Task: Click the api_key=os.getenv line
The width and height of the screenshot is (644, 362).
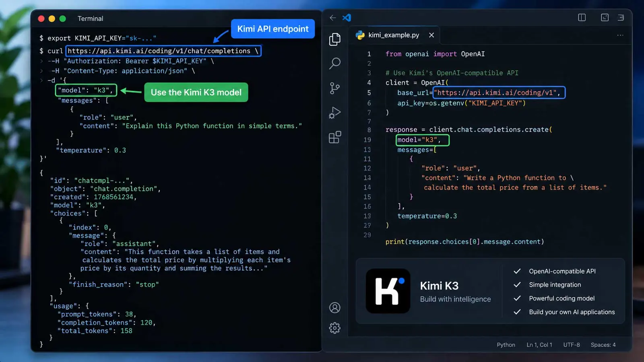Action: click(461, 103)
